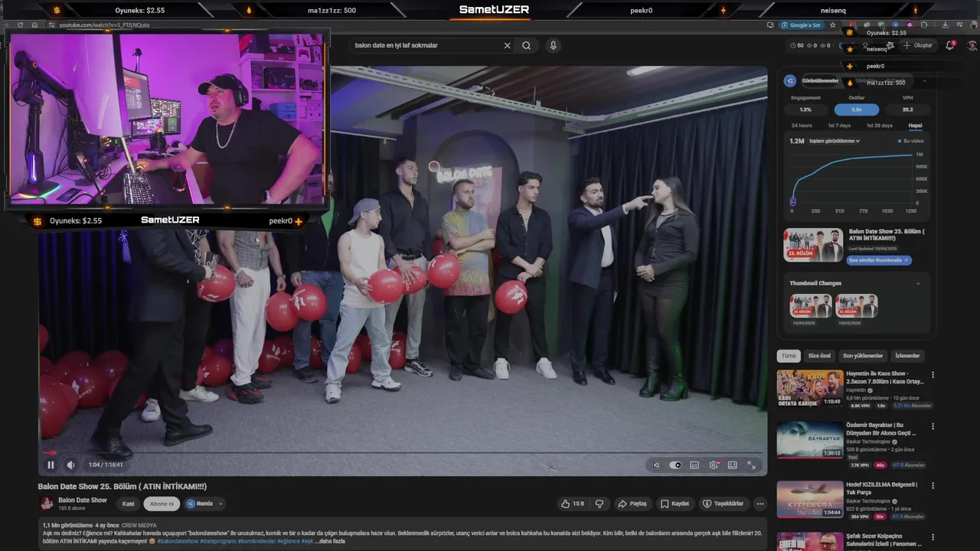Screen dimensions: 980x551
Task: Open subtitles/captions in the video player
Action: pyautogui.click(x=694, y=465)
